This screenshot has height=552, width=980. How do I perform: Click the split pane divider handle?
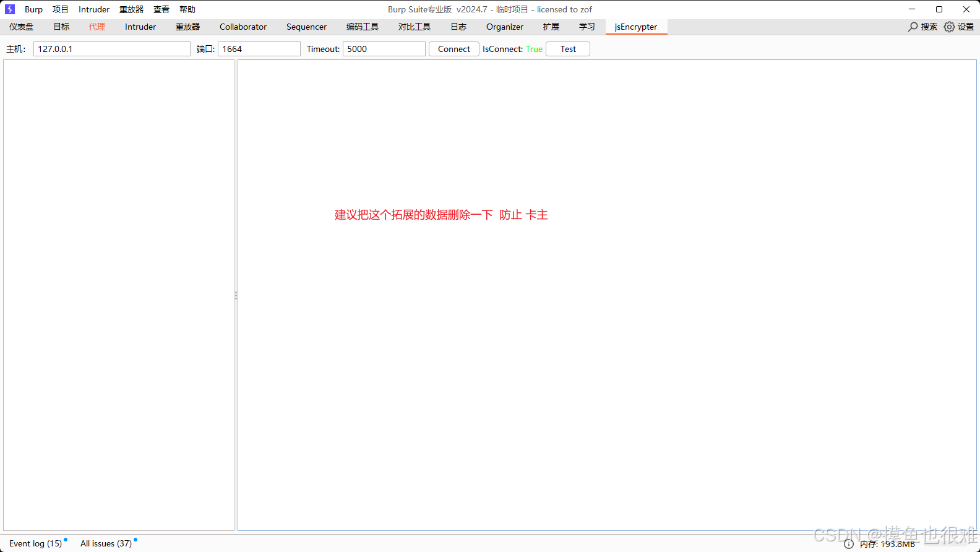(x=236, y=295)
